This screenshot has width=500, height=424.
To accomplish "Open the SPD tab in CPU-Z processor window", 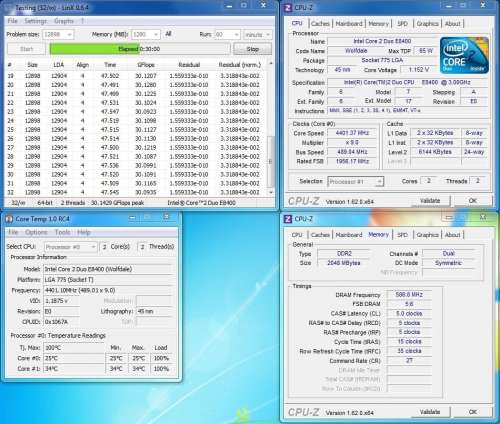I will [x=402, y=24].
